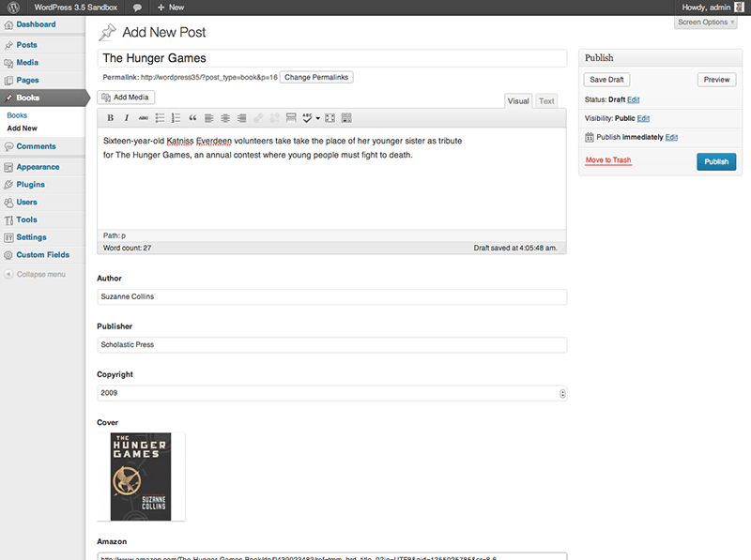
Task: Show the kitchen sink toolbar row
Action: click(x=346, y=118)
